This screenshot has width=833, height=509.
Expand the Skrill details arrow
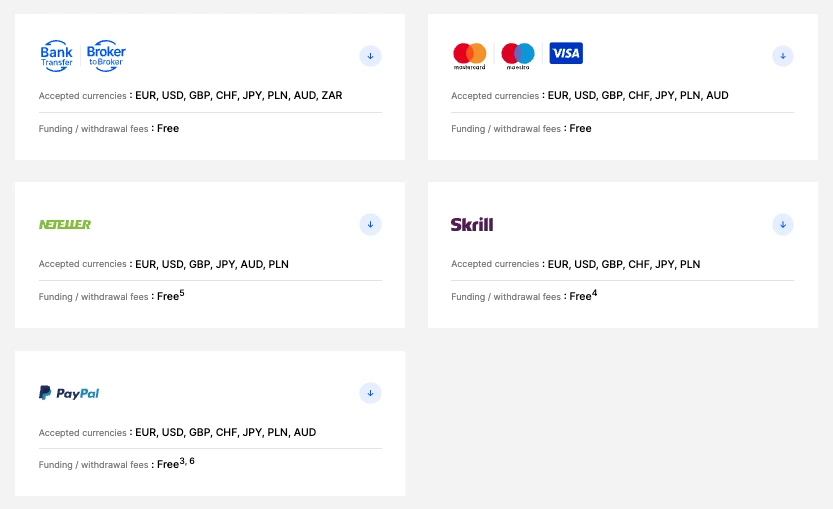click(x=783, y=224)
